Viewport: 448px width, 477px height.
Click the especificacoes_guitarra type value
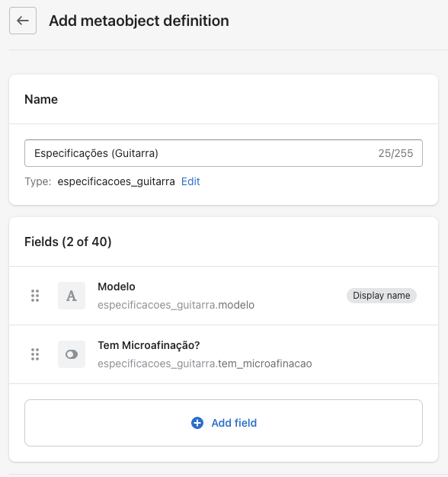(x=116, y=181)
